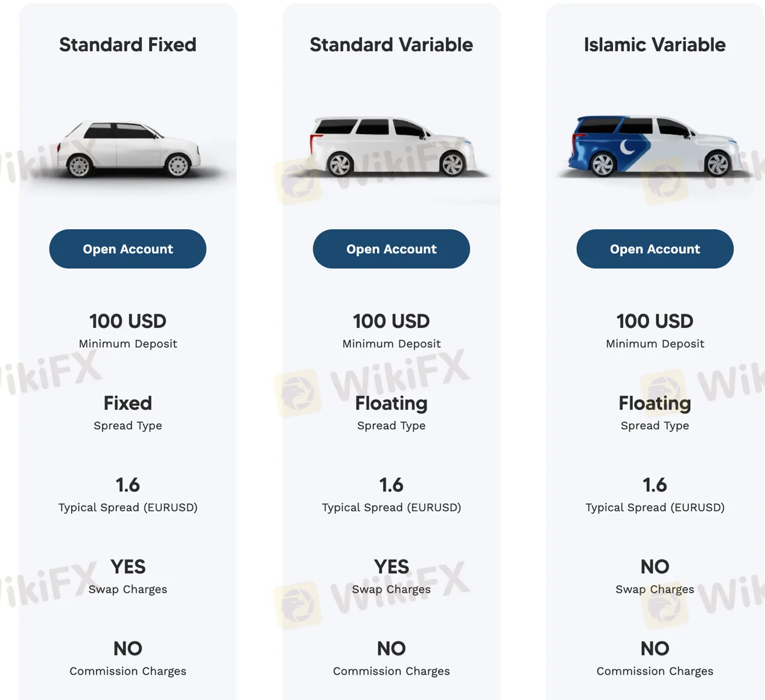Open Account under Standard Fixed
The width and height of the screenshot is (765, 700).
[128, 249]
